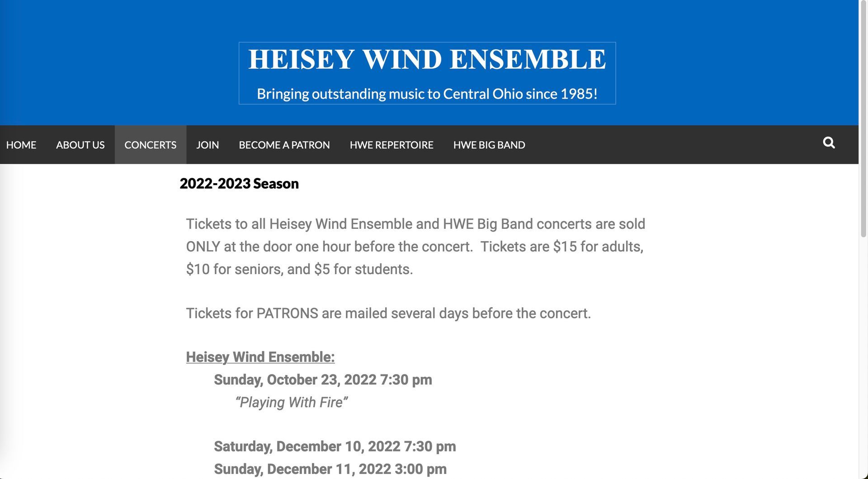Click the Sunday, October 23, 2022 concert date
This screenshot has height=479, width=868.
[323, 379]
